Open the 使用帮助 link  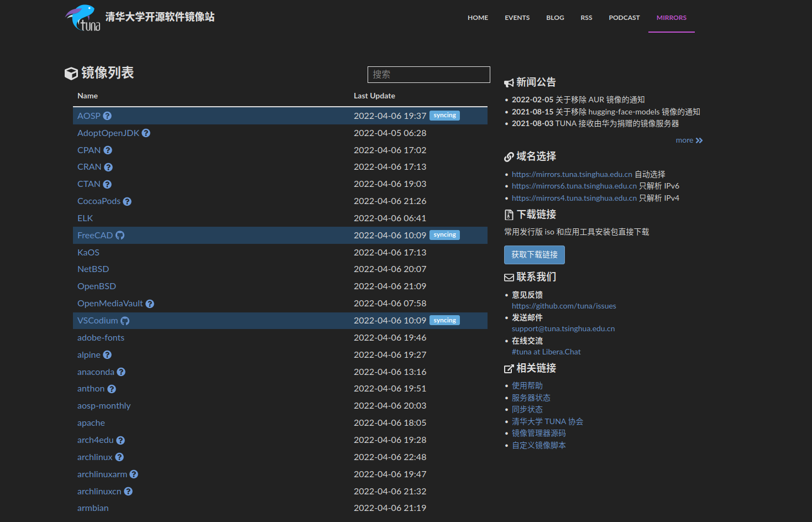527,386
